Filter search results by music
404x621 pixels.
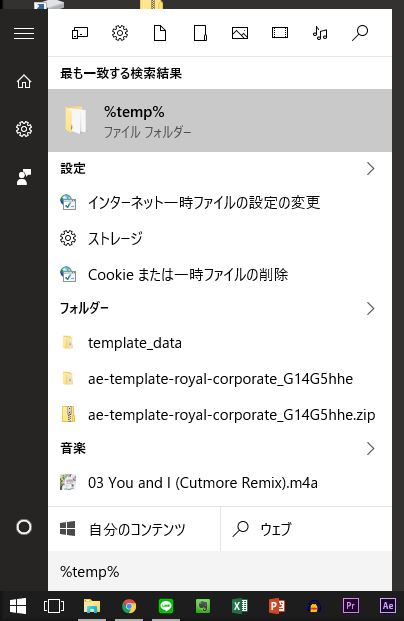point(320,33)
